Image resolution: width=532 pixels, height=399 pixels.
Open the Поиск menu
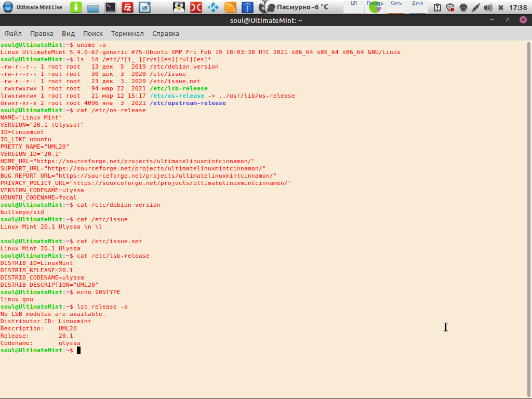93,34
